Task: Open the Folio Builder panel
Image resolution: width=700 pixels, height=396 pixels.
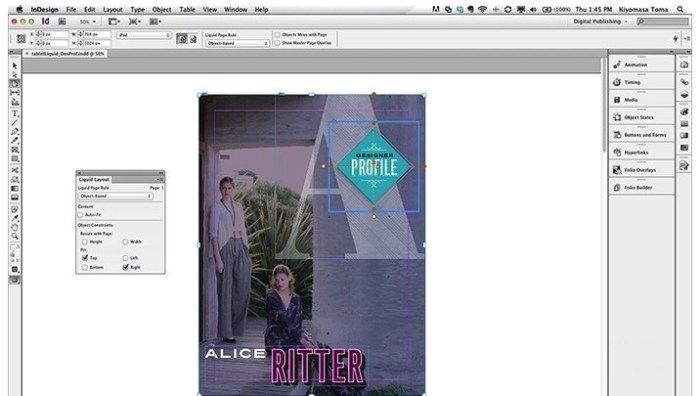Action: point(641,188)
